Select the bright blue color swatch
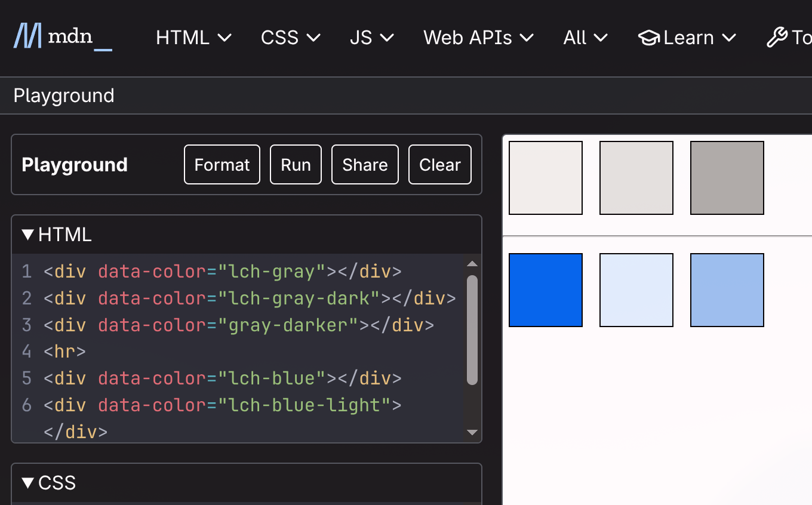 pyautogui.click(x=545, y=290)
